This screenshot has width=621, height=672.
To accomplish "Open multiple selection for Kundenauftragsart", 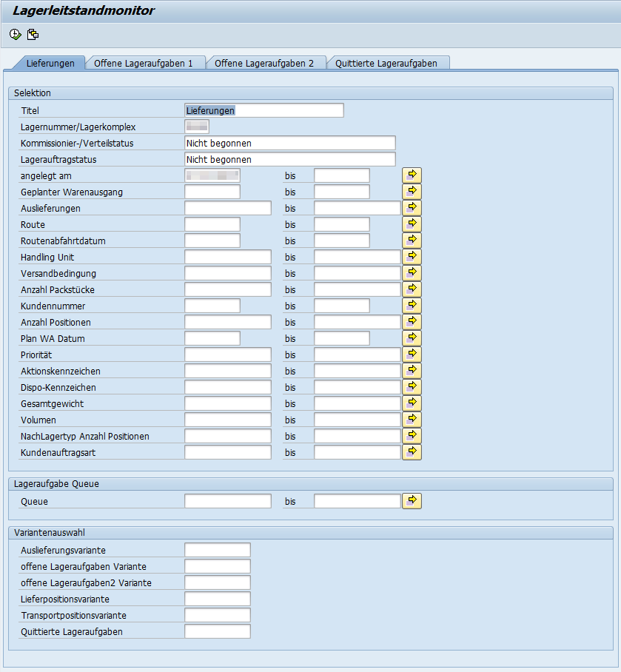I will click(x=412, y=452).
